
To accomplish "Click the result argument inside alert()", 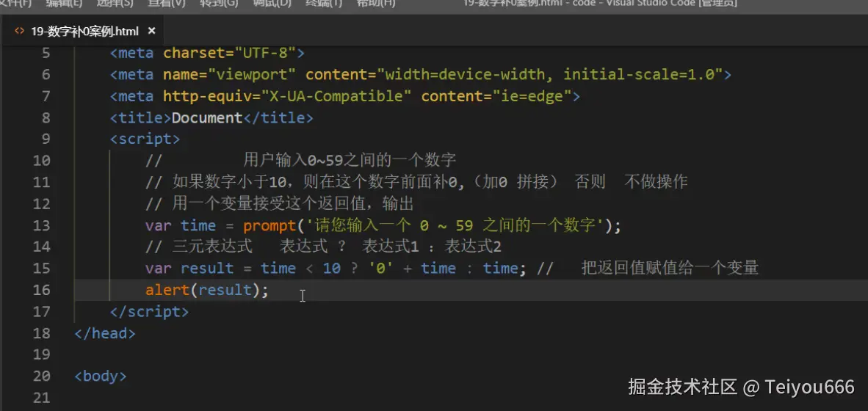I will click(225, 290).
